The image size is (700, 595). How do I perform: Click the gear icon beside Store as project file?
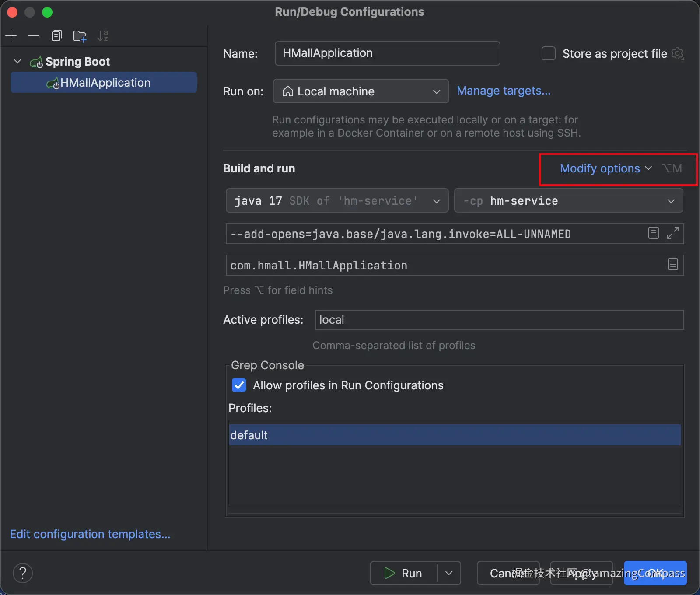coord(678,54)
